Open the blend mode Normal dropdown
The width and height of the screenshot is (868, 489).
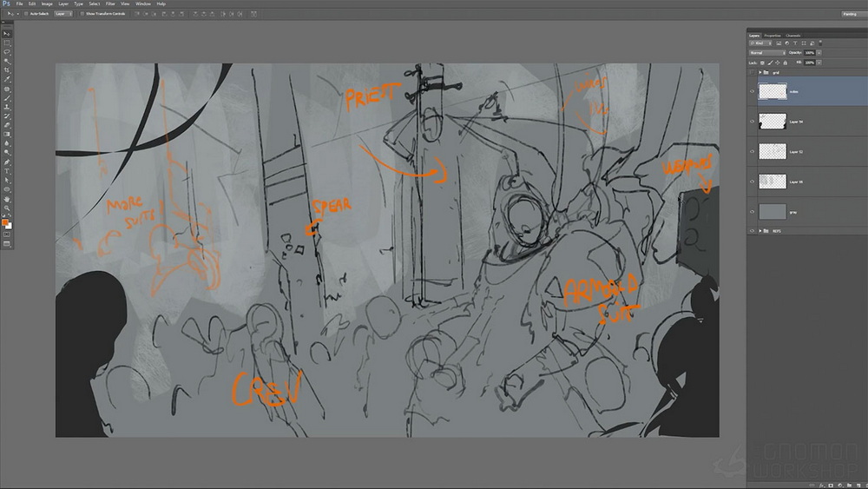point(767,53)
